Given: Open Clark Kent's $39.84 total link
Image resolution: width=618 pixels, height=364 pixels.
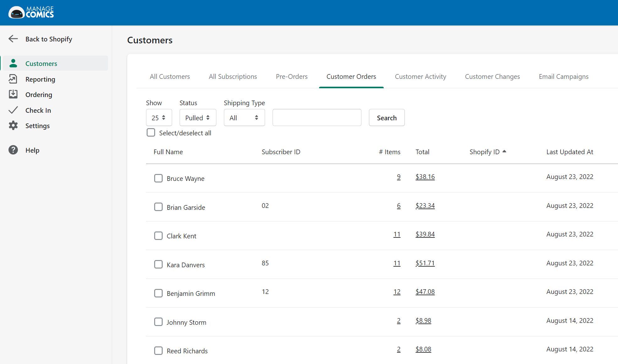Looking at the screenshot, I should pos(425,234).
